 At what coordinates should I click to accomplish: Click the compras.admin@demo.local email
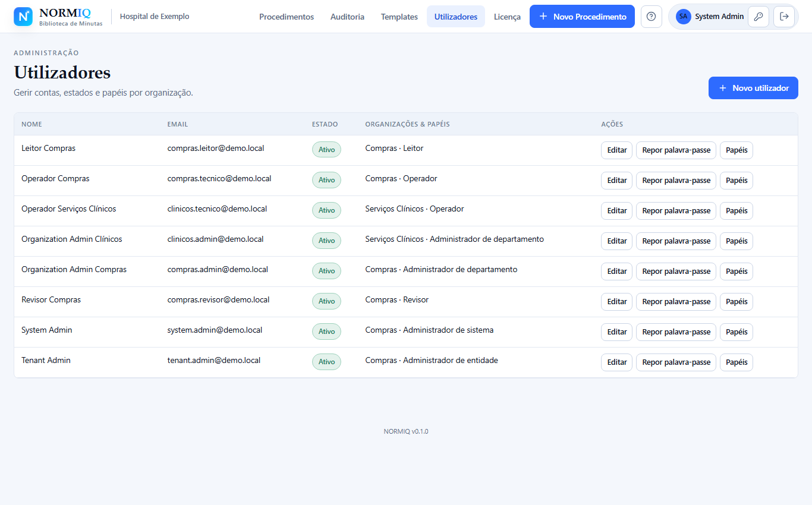pyautogui.click(x=218, y=269)
